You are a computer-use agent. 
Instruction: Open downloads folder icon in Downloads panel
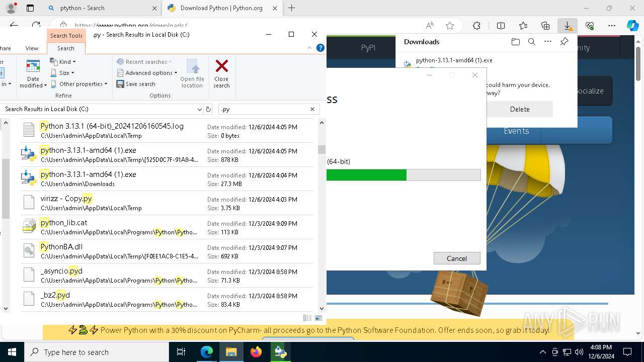point(515,42)
